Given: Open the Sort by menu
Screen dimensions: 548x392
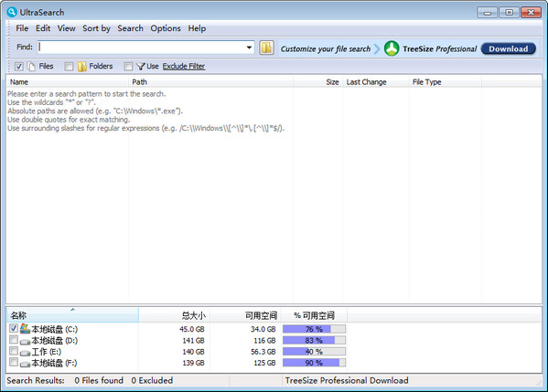Looking at the screenshot, I should (x=96, y=28).
